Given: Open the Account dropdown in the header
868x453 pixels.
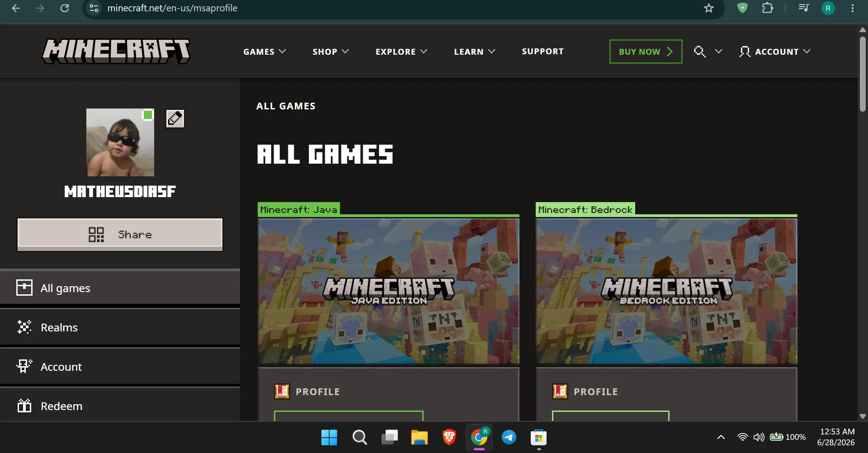Looking at the screenshot, I should (x=774, y=52).
